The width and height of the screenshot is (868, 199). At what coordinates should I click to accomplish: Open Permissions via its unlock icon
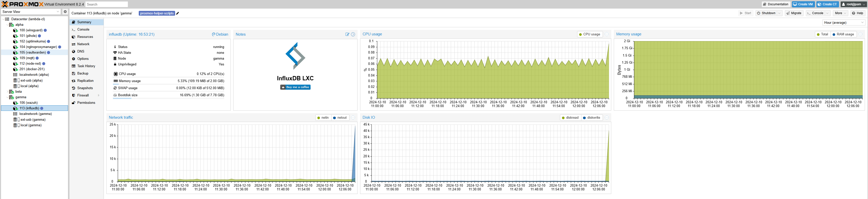(74, 103)
